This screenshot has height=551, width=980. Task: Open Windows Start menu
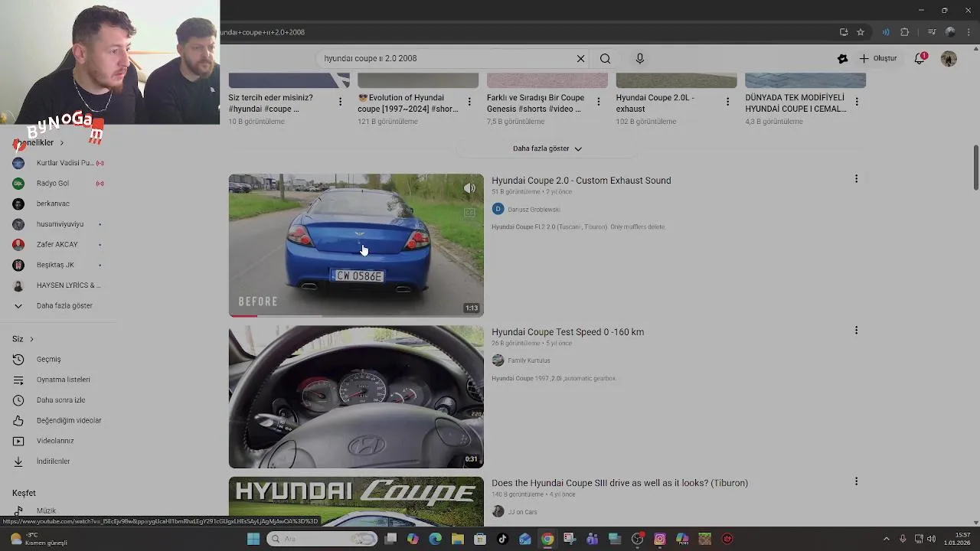pos(253,539)
